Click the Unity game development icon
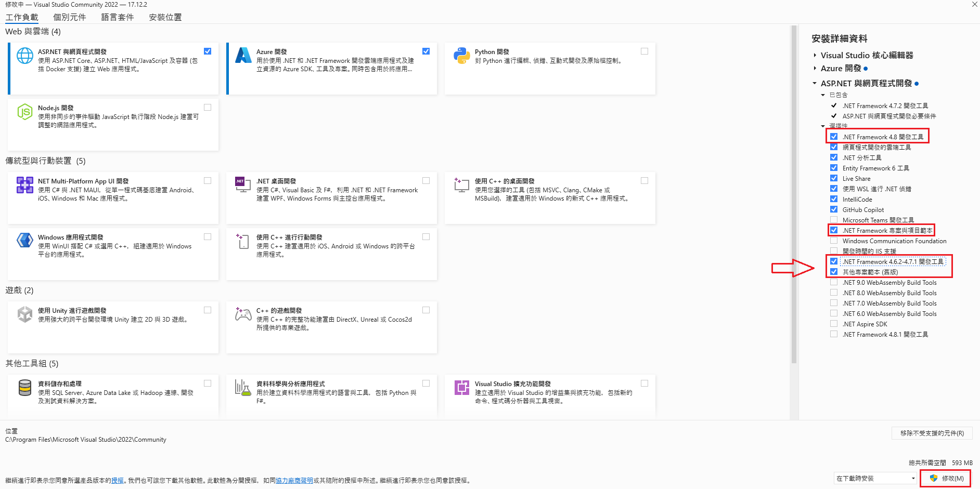The image size is (980, 489). [x=25, y=314]
